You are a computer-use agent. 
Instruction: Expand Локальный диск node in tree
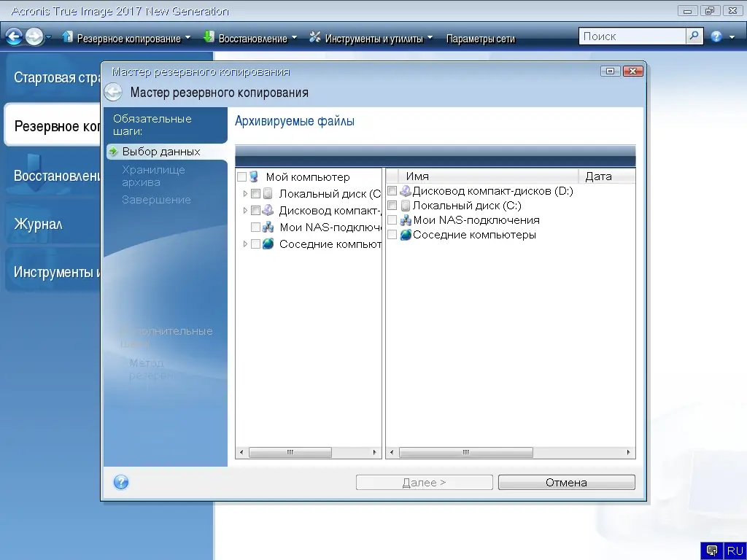(x=245, y=194)
